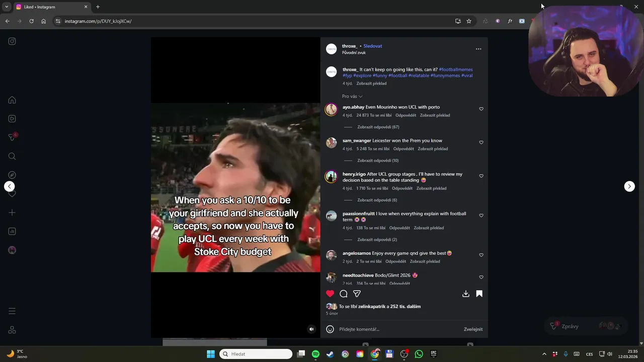Click Zobrazit překlad under caption
The image size is (644, 362).
click(371, 83)
